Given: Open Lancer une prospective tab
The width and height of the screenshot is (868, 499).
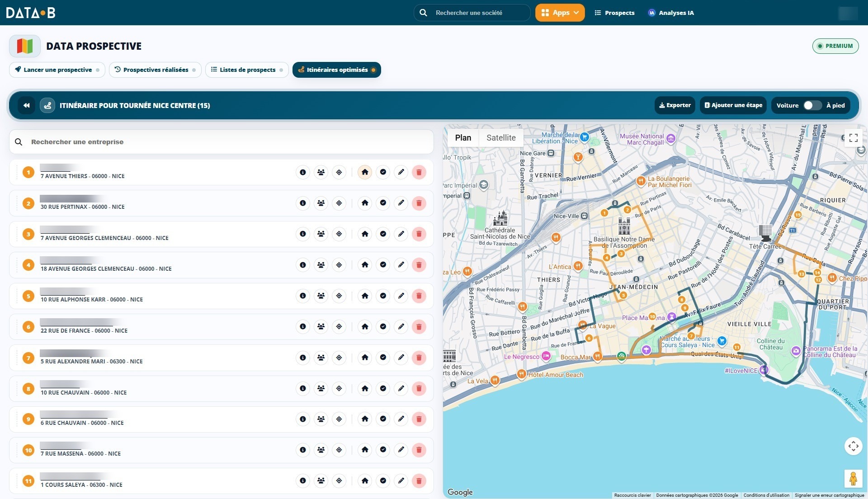Looking at the screenshot, I should point(57,70).
